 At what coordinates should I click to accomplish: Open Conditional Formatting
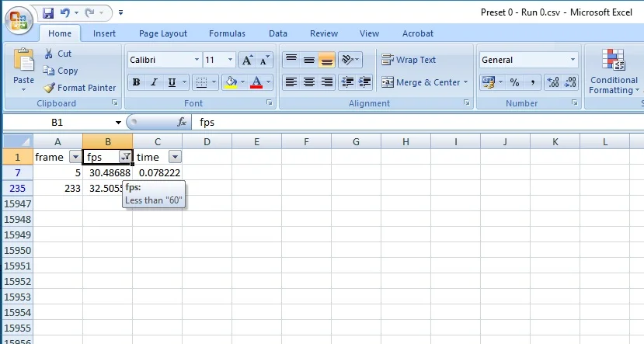[x=614, y=71]
